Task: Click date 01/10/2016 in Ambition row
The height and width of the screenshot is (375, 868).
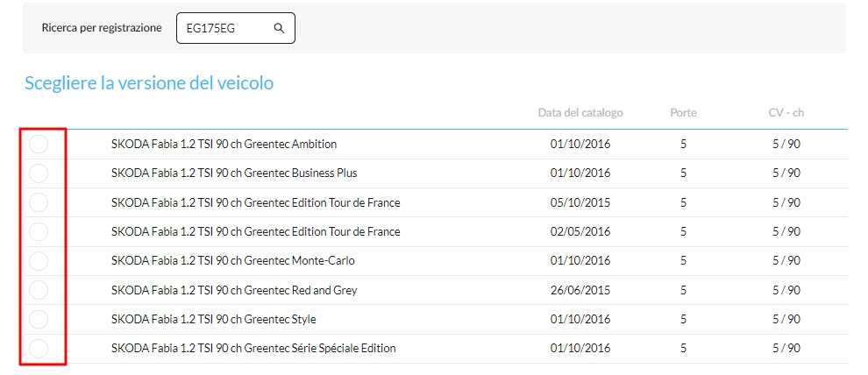Action: 580,145
